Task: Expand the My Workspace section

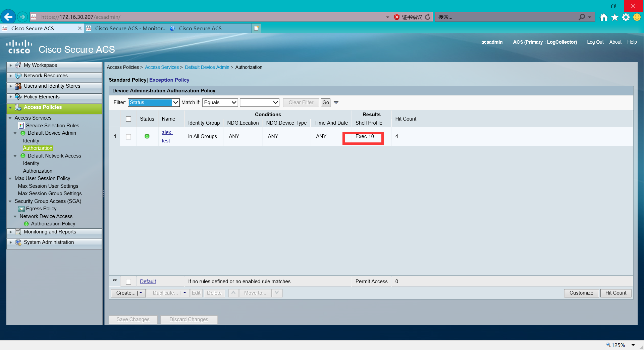Action: (x=11, y=65)
